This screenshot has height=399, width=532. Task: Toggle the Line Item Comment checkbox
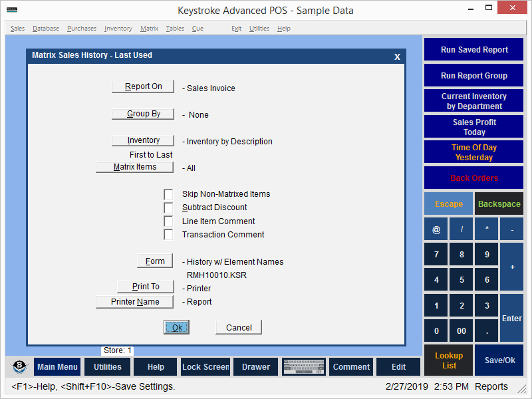point(168,221)
